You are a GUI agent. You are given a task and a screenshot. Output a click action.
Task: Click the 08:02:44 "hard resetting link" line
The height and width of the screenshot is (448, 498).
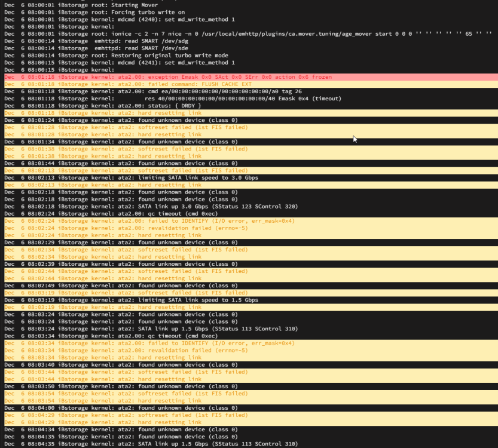point(251,278)
